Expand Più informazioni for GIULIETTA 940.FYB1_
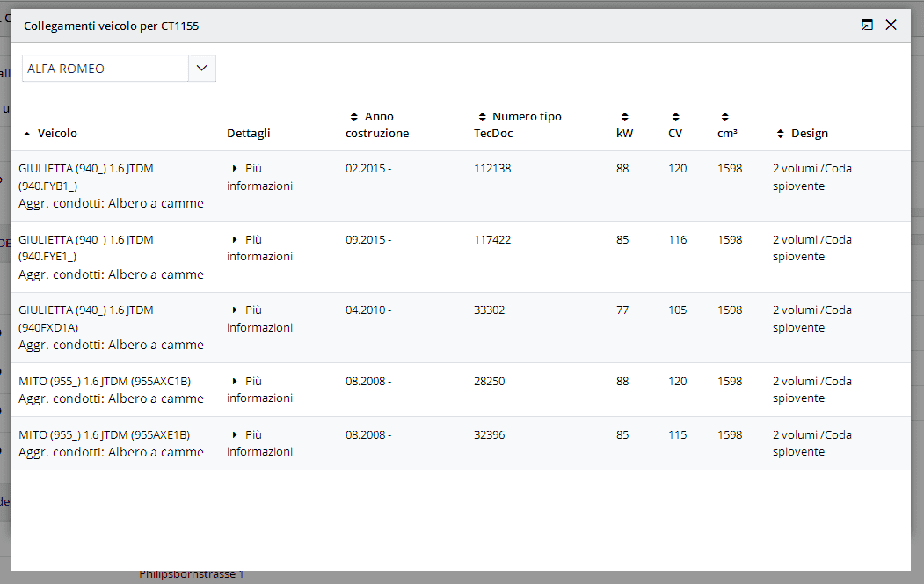 260,178
